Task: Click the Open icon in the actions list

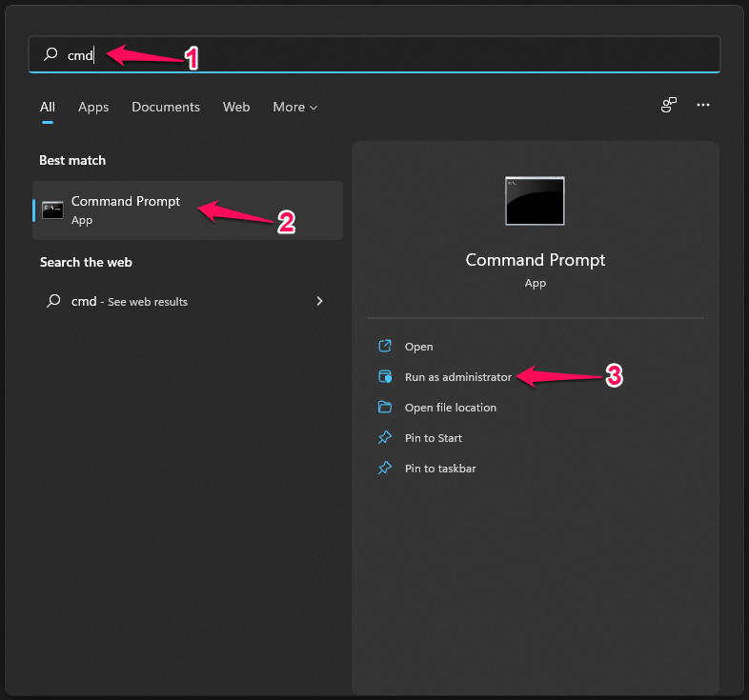Action: coord(385,347)
